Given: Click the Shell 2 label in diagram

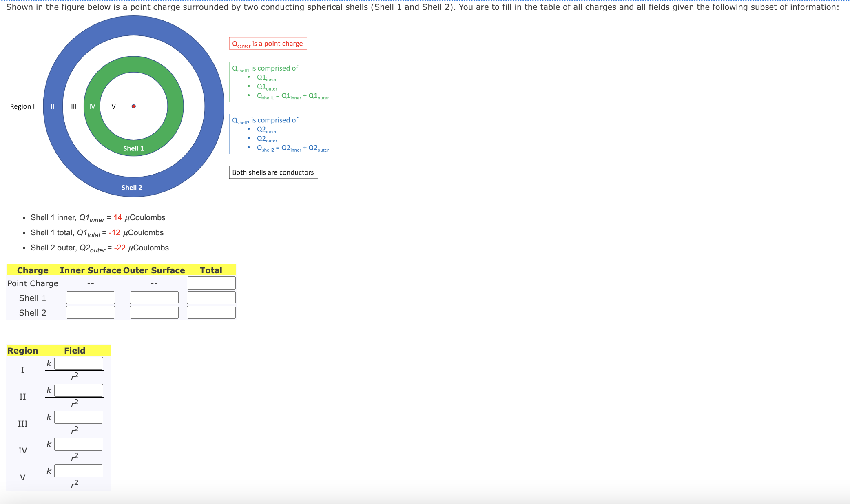Looking at the screenshot, I should coord(132,188).
